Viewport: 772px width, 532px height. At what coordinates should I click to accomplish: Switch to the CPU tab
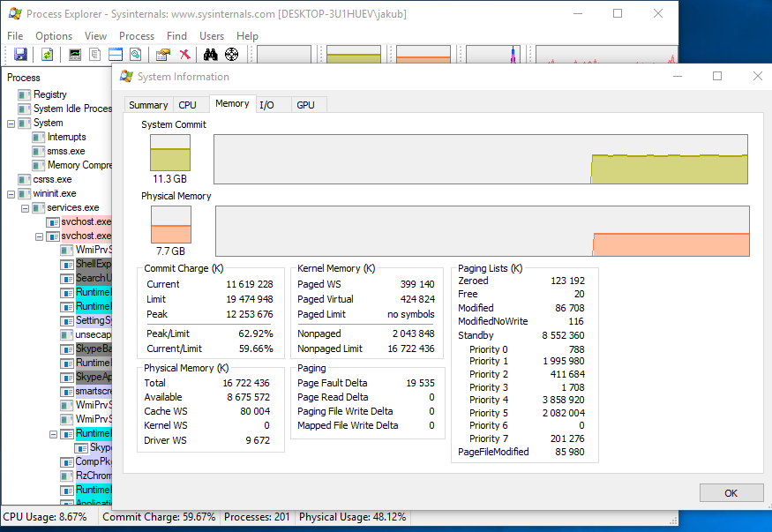[x=188, y=105]
